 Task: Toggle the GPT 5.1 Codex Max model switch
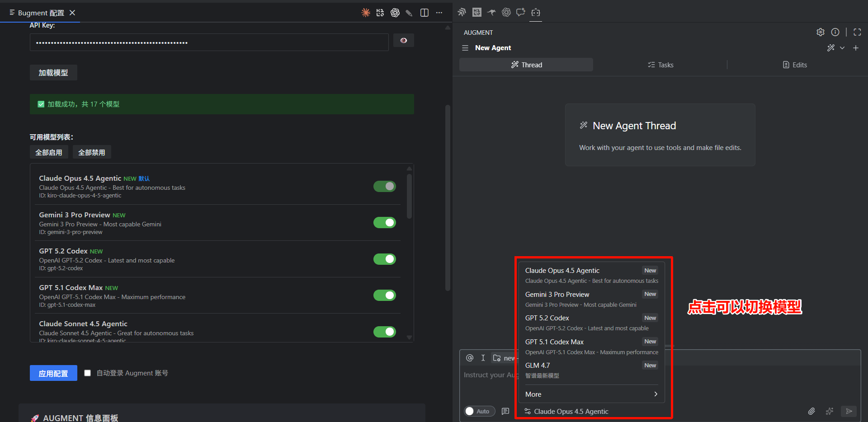point(385,295)
